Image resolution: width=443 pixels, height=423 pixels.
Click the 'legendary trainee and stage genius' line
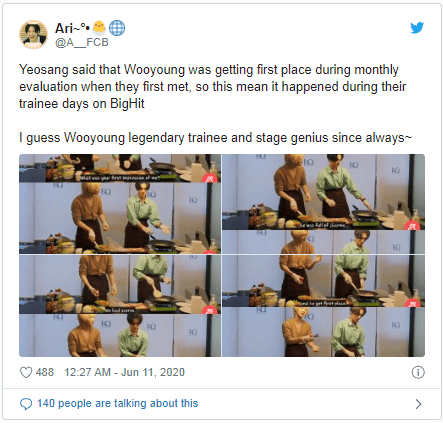(216, 138)
